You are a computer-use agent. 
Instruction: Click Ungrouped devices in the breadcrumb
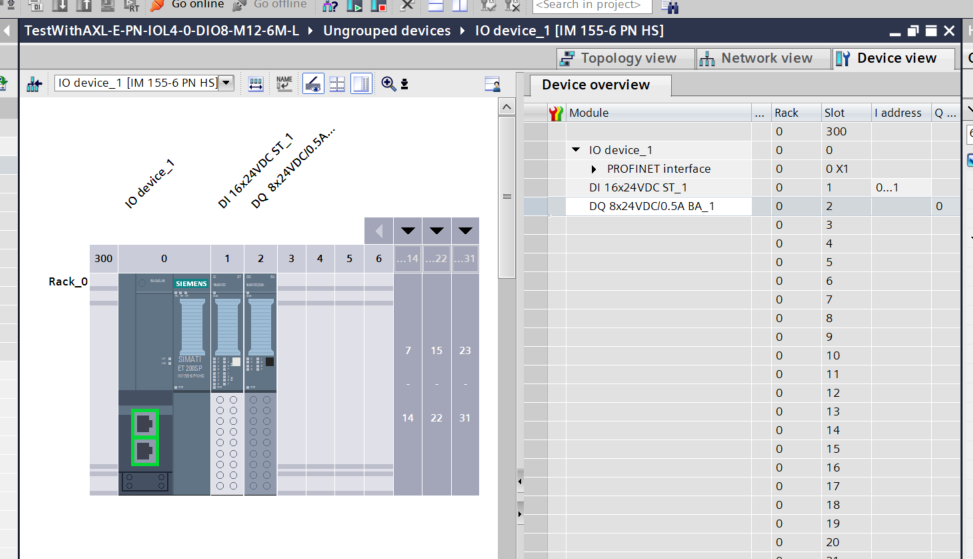386,30
